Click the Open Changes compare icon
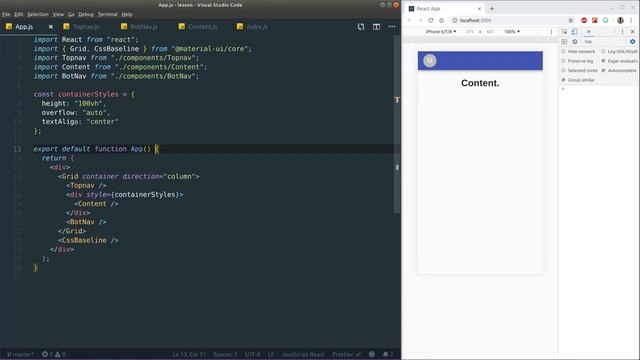 [x=361, y=27]
